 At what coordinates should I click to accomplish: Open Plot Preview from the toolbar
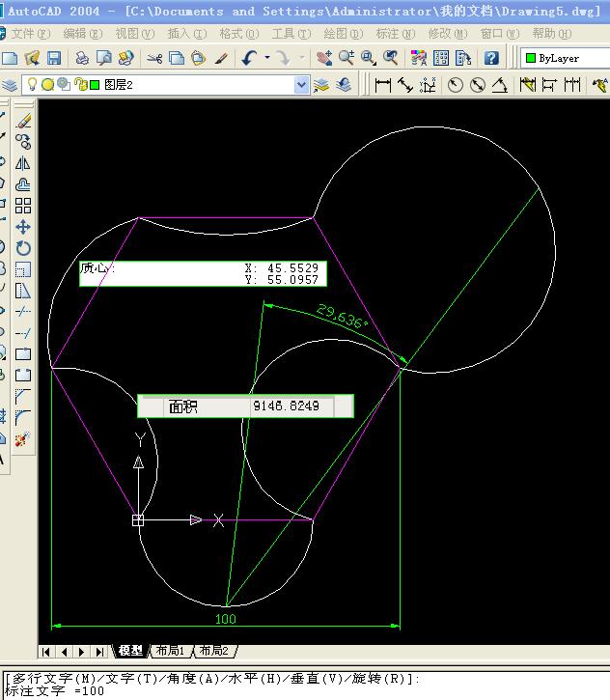tap(104, 58)
